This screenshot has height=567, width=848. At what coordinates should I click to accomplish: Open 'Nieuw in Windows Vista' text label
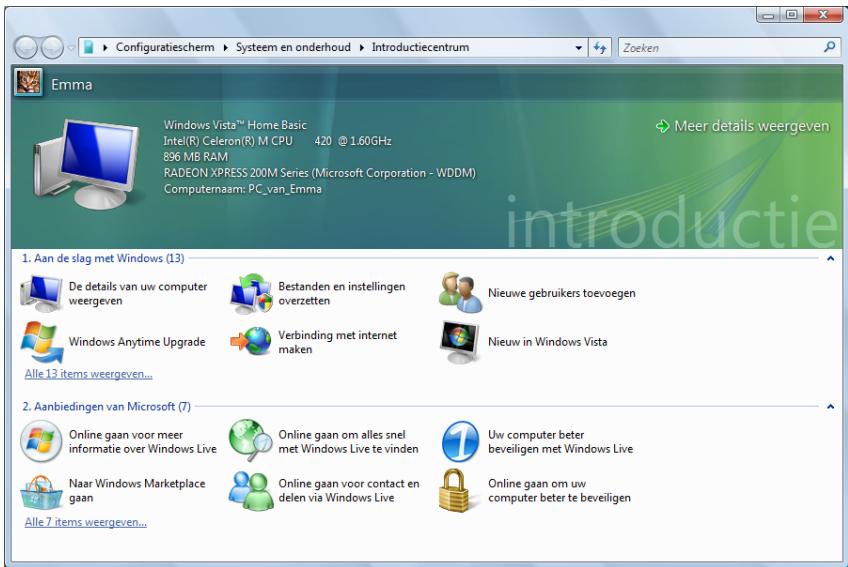(x=547, y=342)
